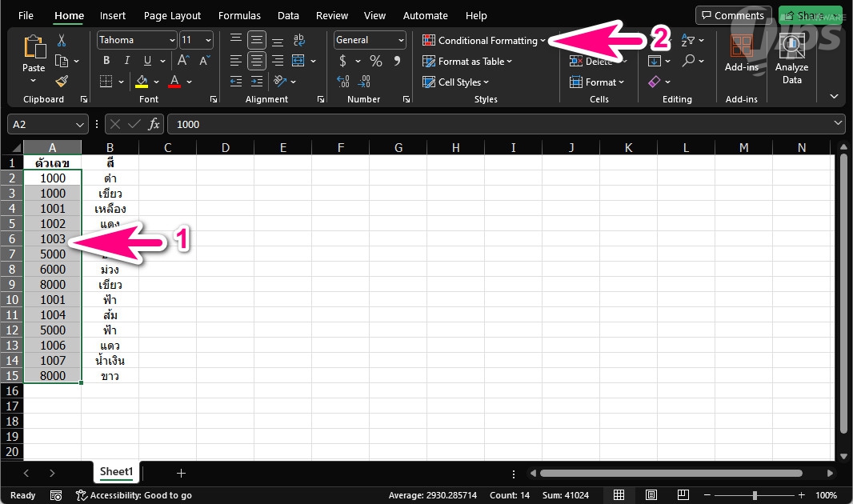Open fill color dropdown arrow
The height and width of the screenshot is (504, 853).
(x=157, y=82)
